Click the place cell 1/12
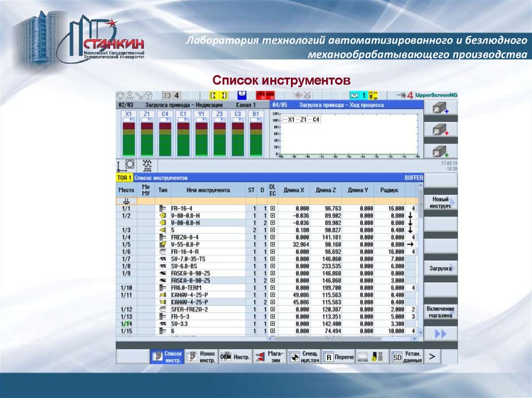The height and width of the screenshot is (398, 532). click(x=127, y=309)
